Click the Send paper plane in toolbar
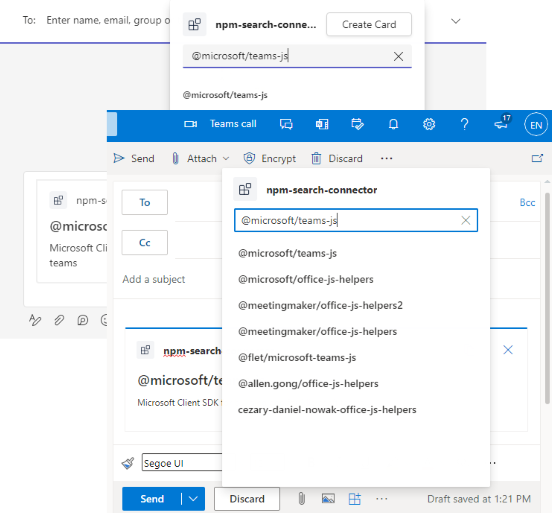This screenshot has height=513, width=552. coord(134,158)
